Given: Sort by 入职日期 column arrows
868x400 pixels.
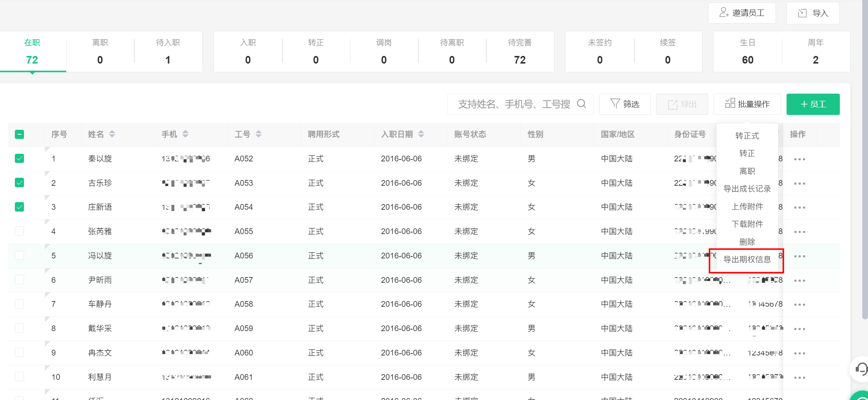Looking at the screenshot, I should [x=421, y=134].
